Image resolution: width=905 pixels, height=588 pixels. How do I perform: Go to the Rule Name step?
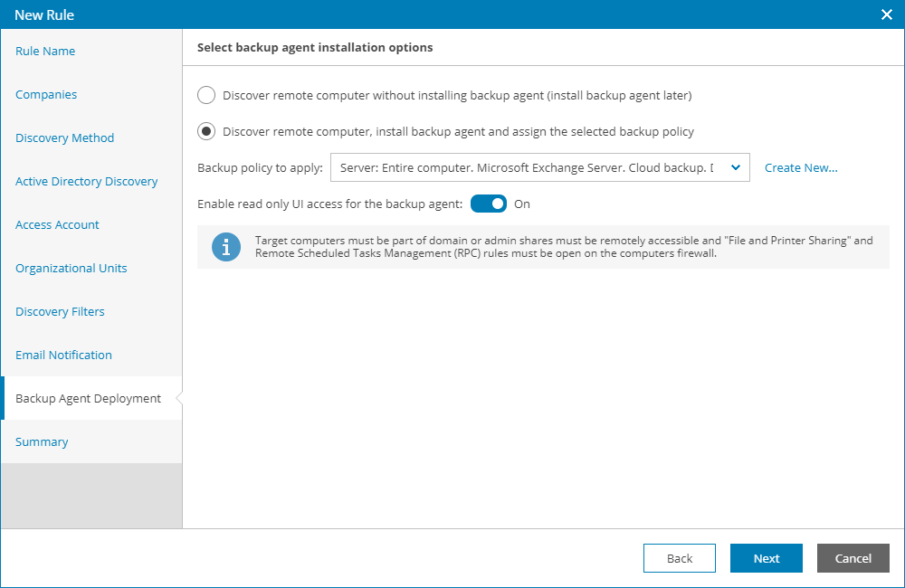click(x=45, y=52)
